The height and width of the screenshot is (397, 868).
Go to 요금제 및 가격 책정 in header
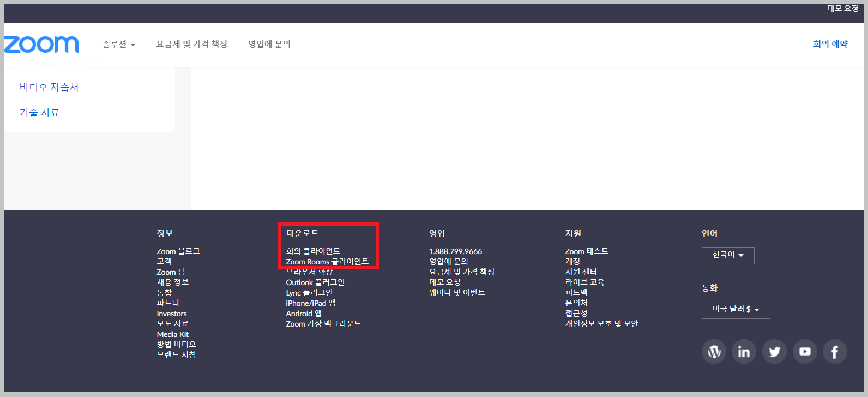point(192,44)
